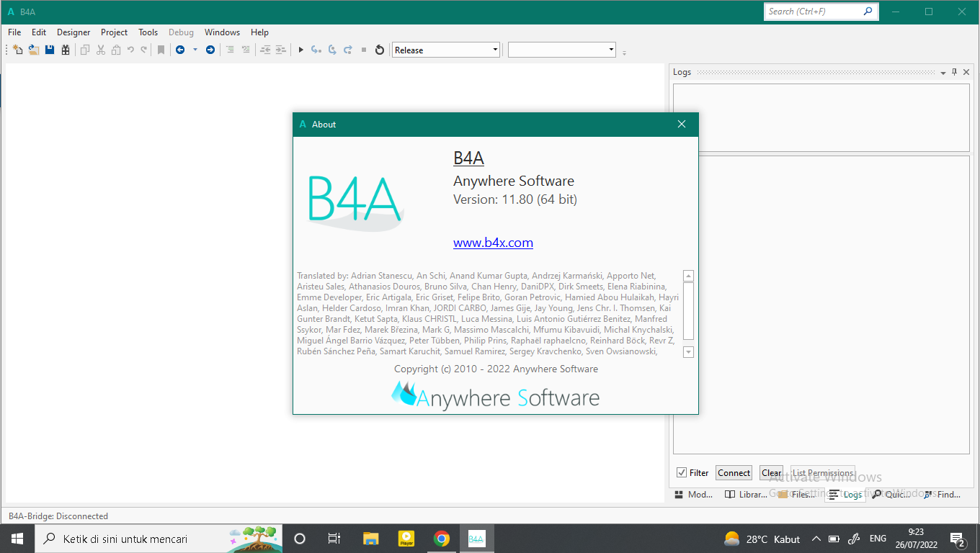Open the www.b4x.com link
The height and width of the screenshot is (553, 980).
coord(493,243)
